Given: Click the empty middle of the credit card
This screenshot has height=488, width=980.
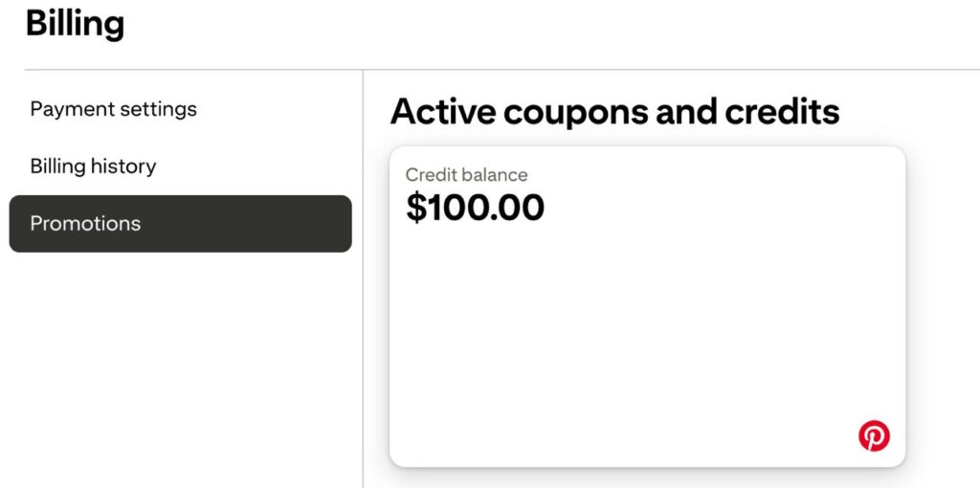Looking at the screenshot, I should [647, 325].
